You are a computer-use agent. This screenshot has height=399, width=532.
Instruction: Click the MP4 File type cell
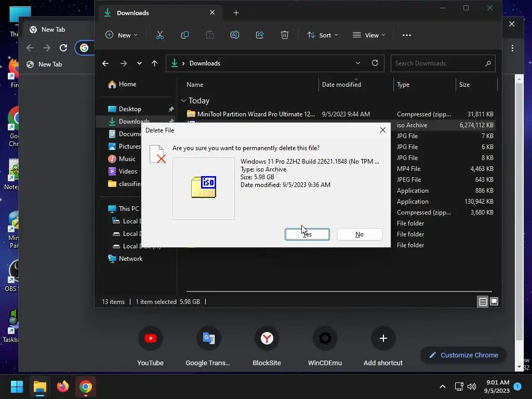pos(408,169)
